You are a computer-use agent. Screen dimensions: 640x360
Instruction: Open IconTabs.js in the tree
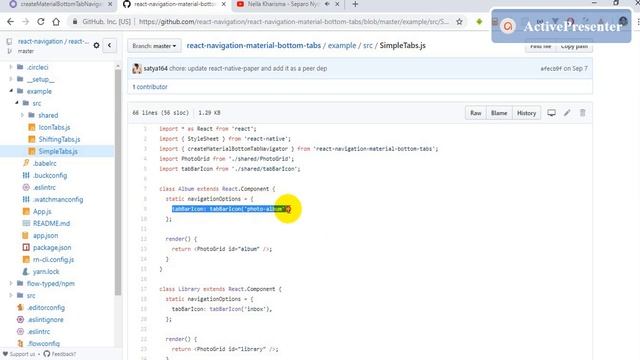click(x=54, y=127)
